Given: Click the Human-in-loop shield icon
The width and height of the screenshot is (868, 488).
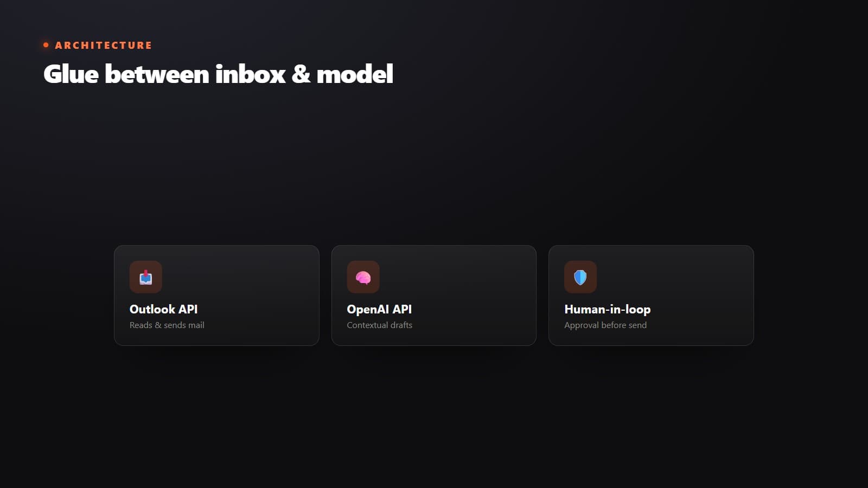Looking at the screenshot, I should click(580, 277).
